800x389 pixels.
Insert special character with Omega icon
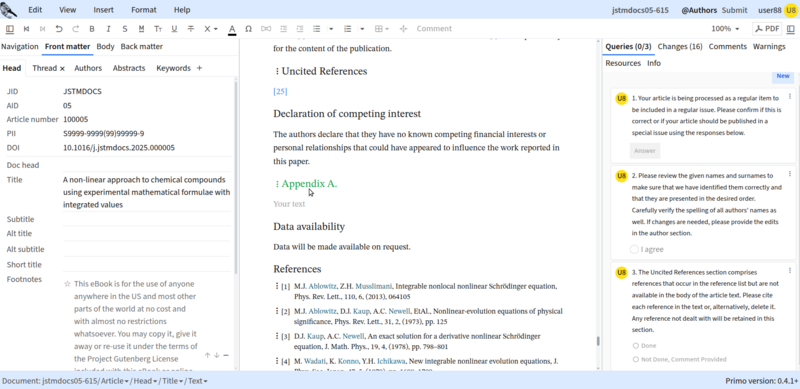coord(248,29)
